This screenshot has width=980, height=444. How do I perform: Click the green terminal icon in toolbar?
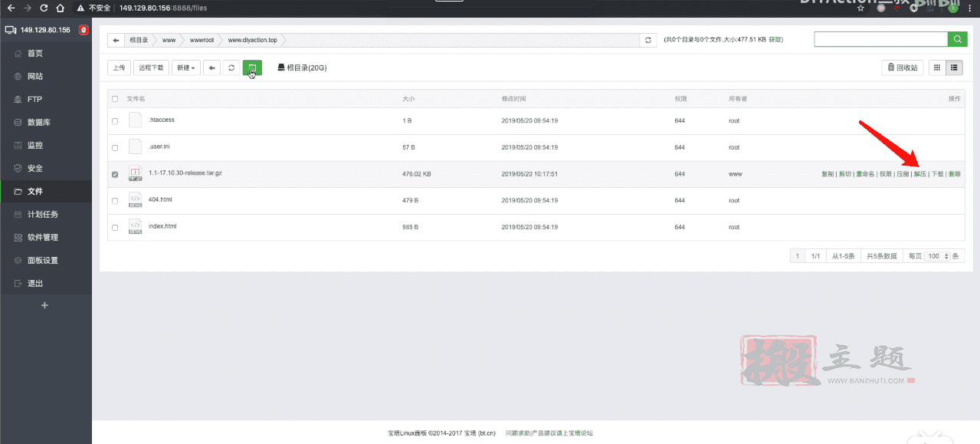[253, 67]
